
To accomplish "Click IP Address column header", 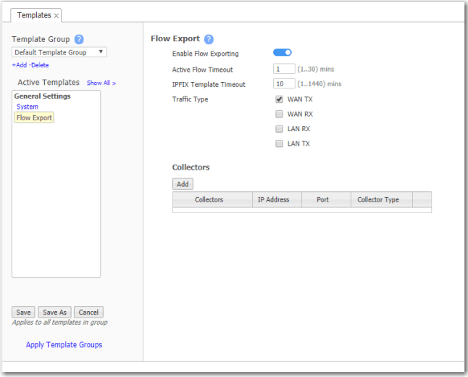I will [277, 200].
